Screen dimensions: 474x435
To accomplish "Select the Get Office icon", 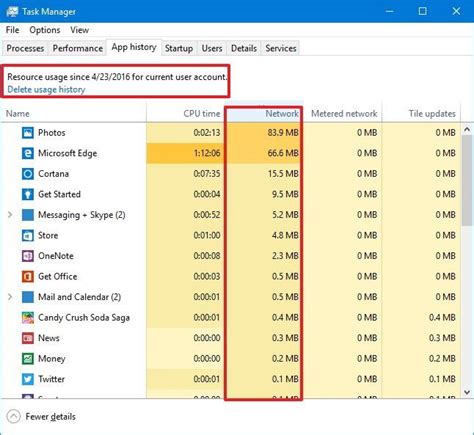I will [x=28, y=276].
